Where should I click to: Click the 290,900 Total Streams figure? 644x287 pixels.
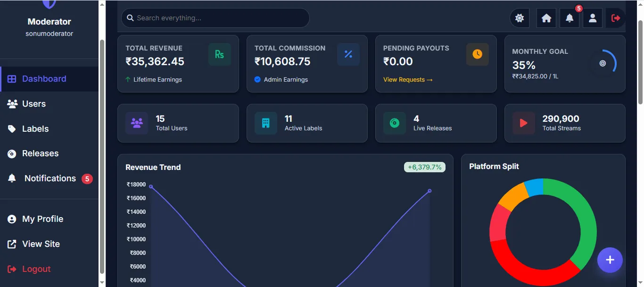pos(561,118)
